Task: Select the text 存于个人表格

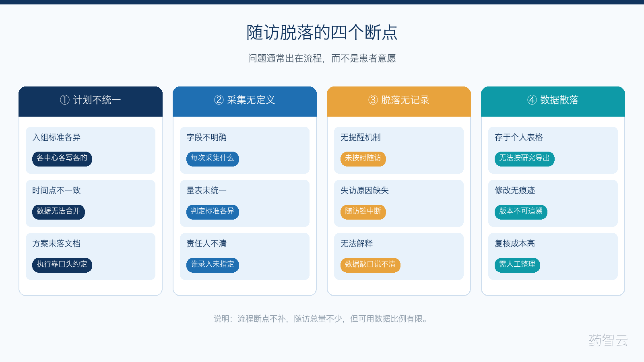Action: tap(519, 137)
